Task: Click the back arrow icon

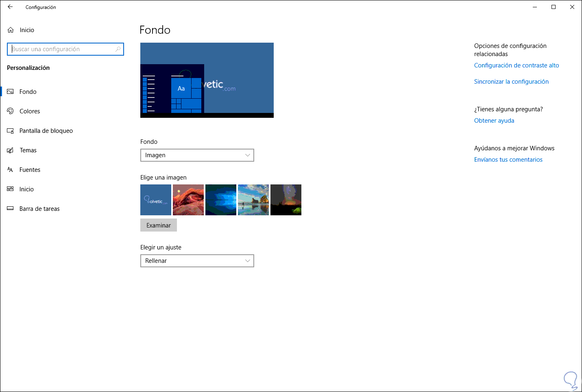Action: coord(10,7)
